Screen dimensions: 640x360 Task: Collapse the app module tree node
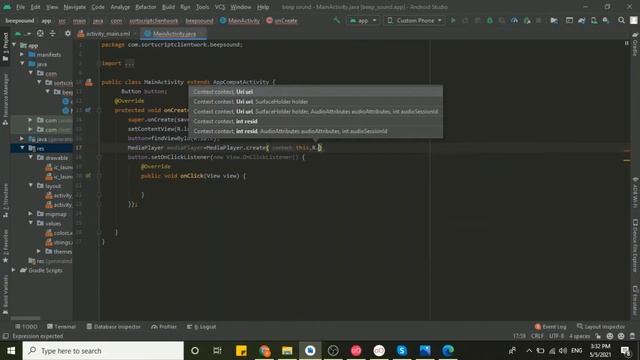tap(15, 45)
